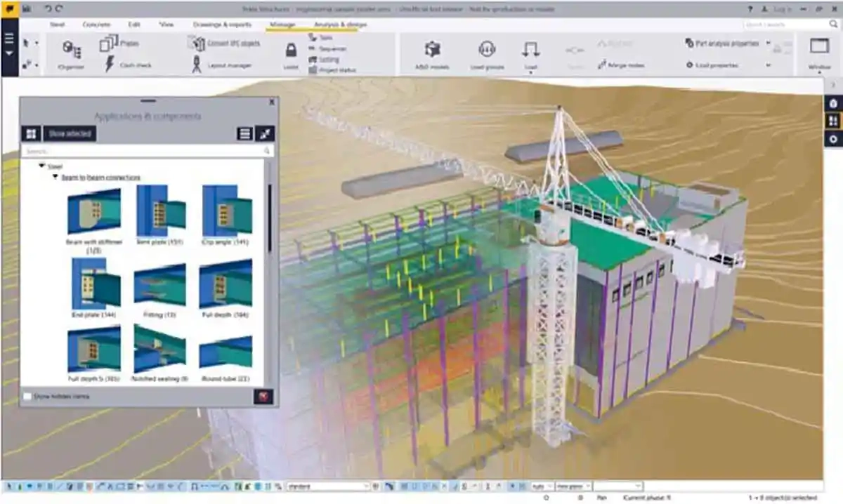Open Part analysis properties
Screen dimensions: 843x504
[722, 44]
